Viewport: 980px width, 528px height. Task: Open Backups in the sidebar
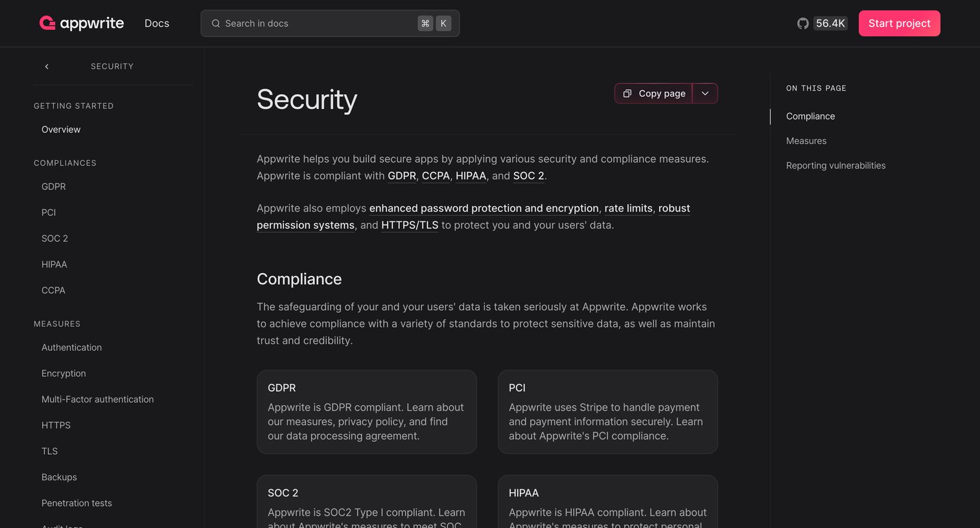point(59,477)
